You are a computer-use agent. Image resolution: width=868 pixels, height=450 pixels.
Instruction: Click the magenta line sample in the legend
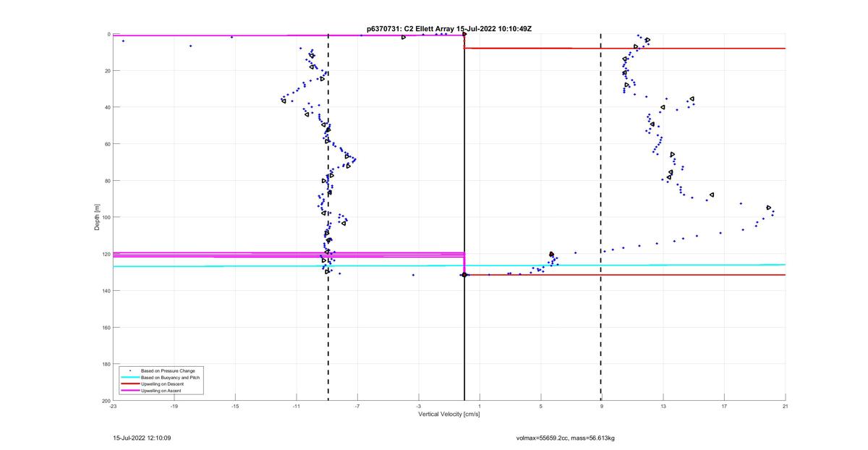coord(130,390)
